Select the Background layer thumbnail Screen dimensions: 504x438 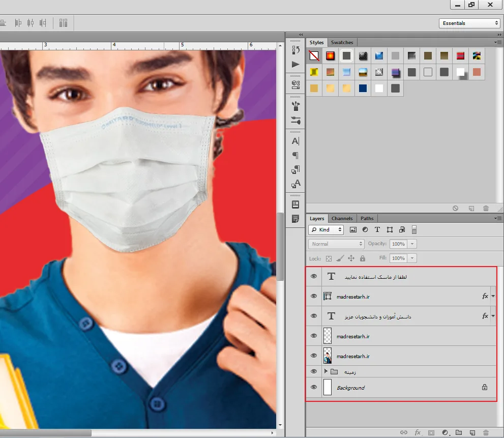coord(328,387)
